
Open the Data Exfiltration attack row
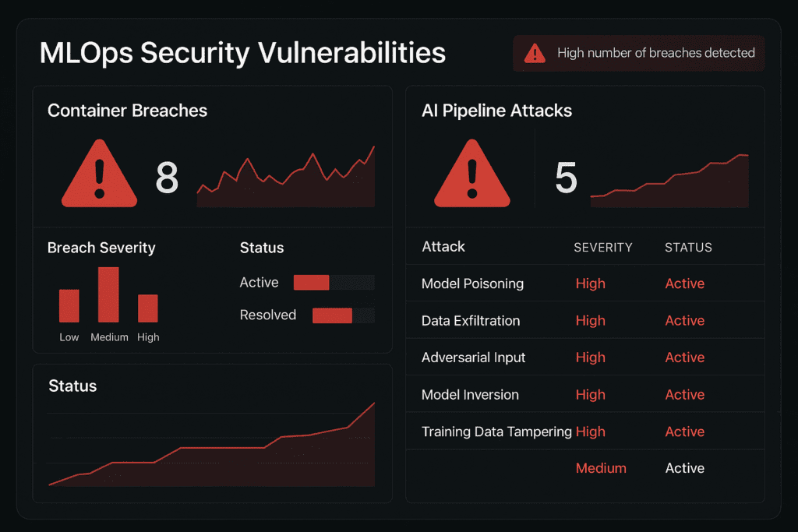pos(471,321)
